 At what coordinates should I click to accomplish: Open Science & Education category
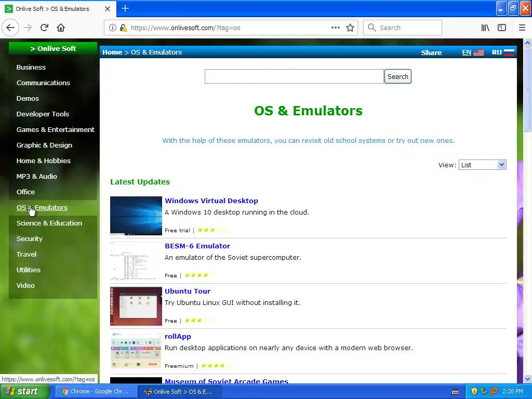[49, 223]
